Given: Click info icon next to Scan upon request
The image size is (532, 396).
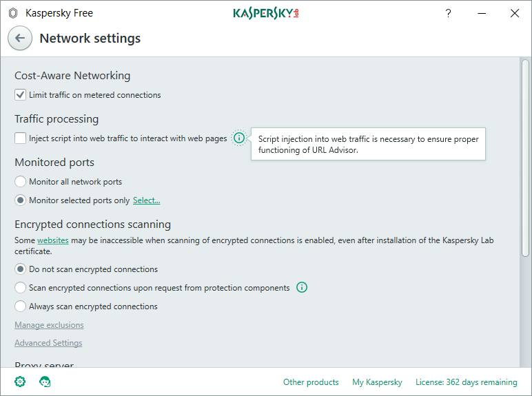Looking at the screenshot, I should pos(301,288).
